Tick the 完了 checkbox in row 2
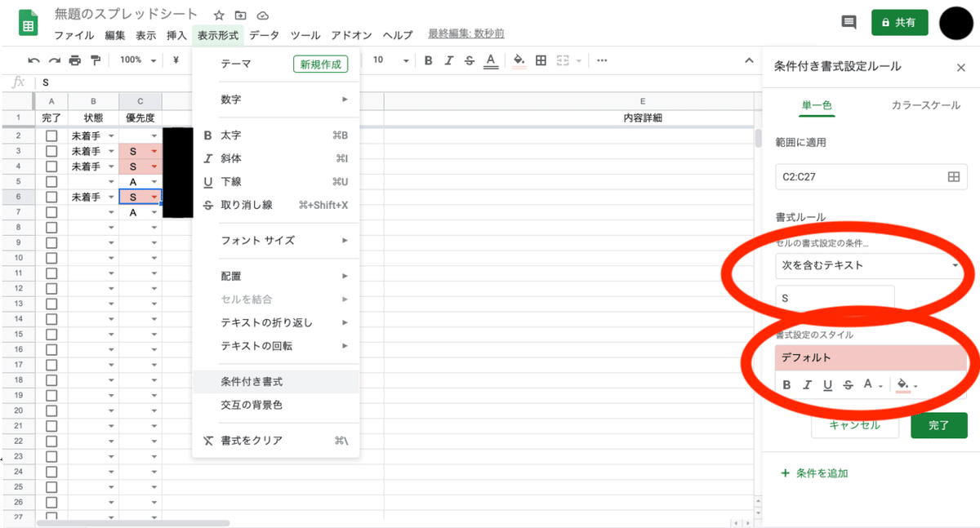Viewport: 980px width, 528px height. tap(51, 135)
